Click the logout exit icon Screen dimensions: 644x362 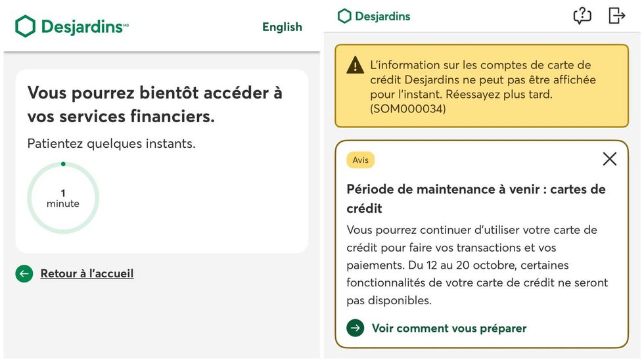click(616, 16)
